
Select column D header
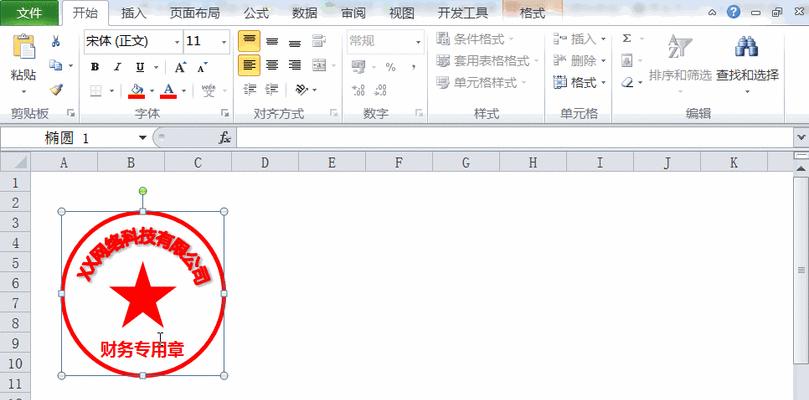coord(265,163)
